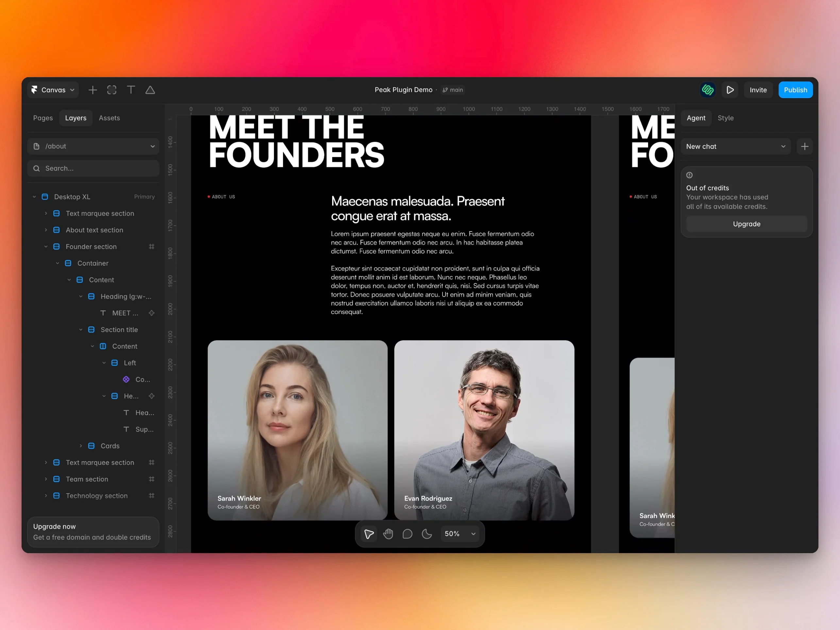Click the main branch label
840x630 pixels.
453,90
